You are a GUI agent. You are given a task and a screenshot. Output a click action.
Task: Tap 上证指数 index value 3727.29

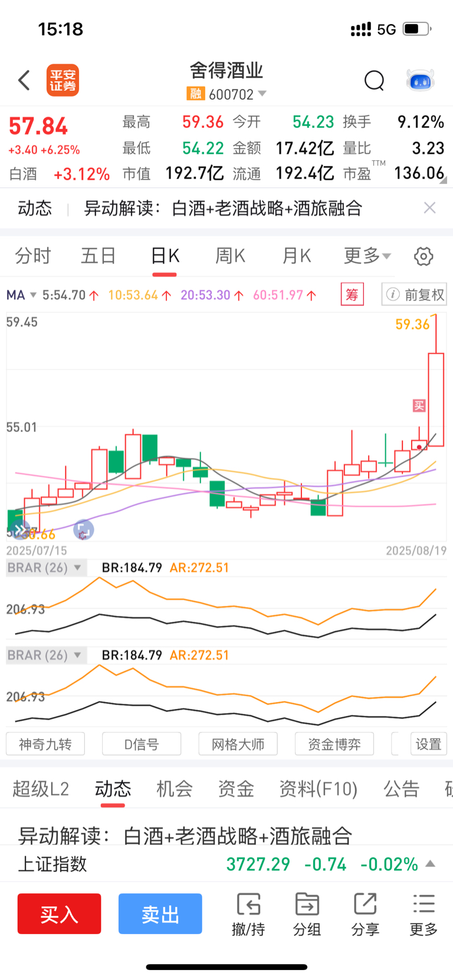258,864
